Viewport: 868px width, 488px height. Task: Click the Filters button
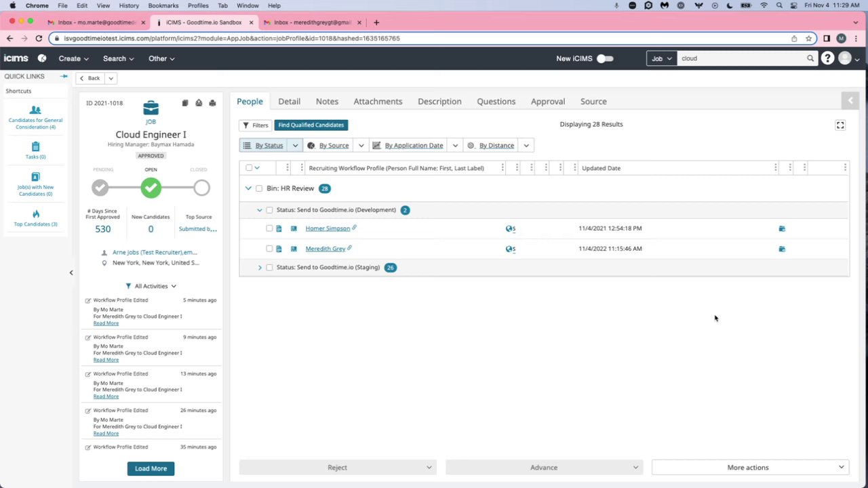click(256, 125)
